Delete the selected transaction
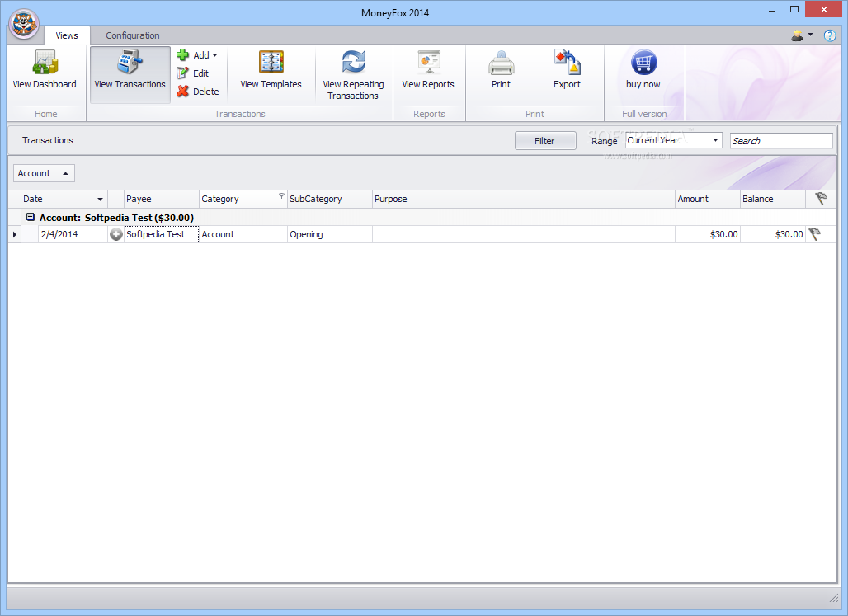This screenshot has height=616, width=848. point(198,92)
